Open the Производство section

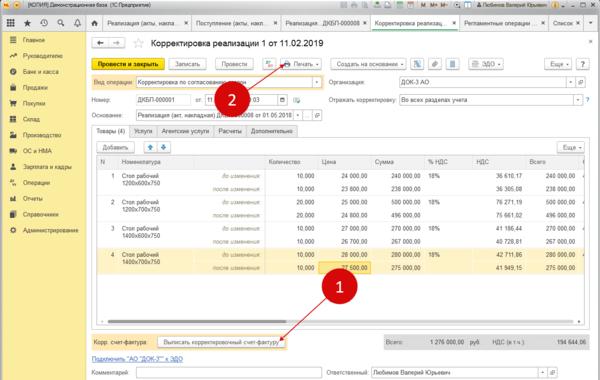(43, 135)
